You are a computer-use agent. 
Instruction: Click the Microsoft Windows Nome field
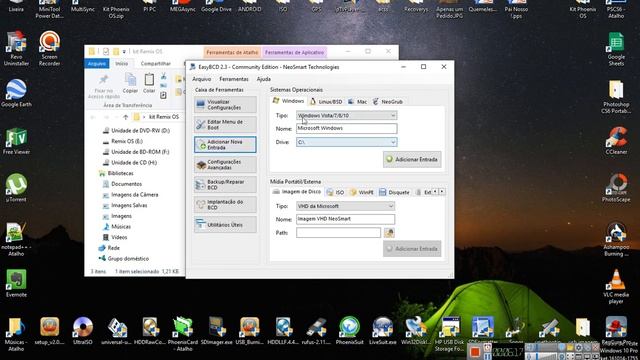[347, 128]
